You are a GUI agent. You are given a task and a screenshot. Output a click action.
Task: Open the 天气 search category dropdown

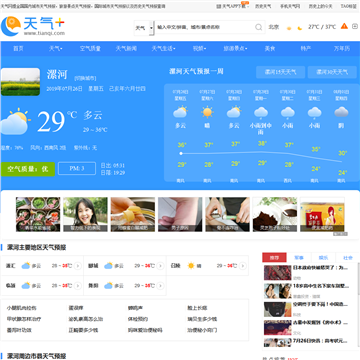pos(144,28)
